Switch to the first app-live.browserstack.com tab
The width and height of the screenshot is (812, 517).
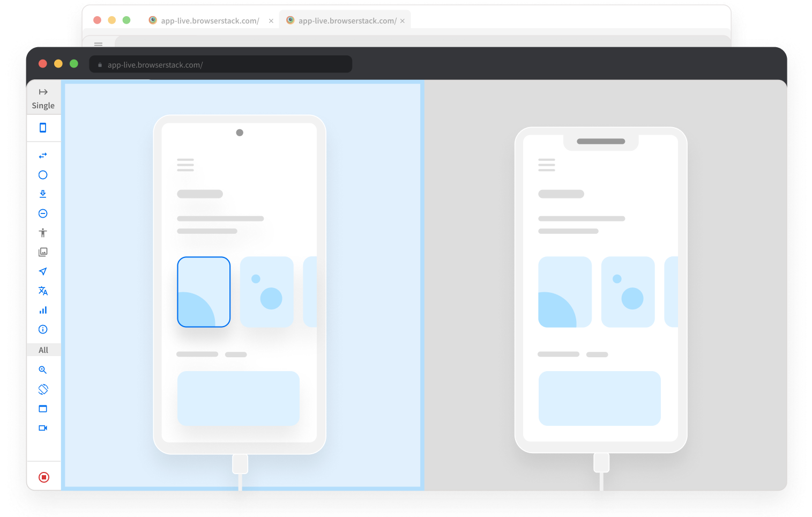pyautogui.click(x=210, y=21)
